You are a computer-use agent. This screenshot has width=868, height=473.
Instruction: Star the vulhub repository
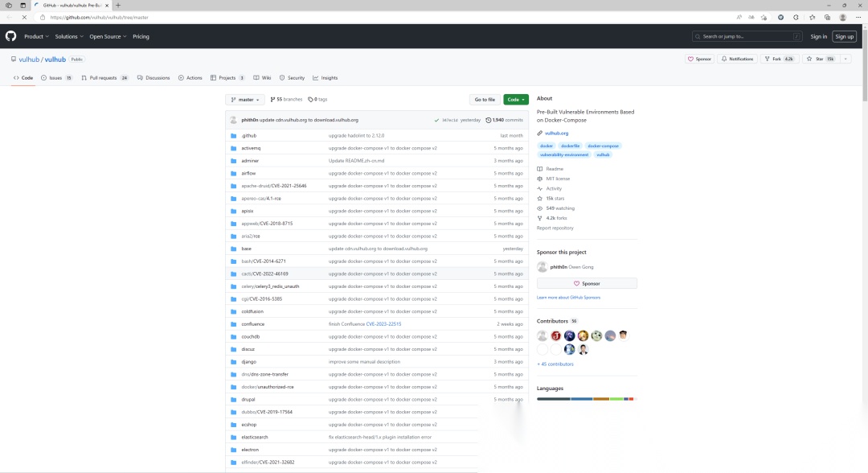pyautogui.click(x=821, y=59)
